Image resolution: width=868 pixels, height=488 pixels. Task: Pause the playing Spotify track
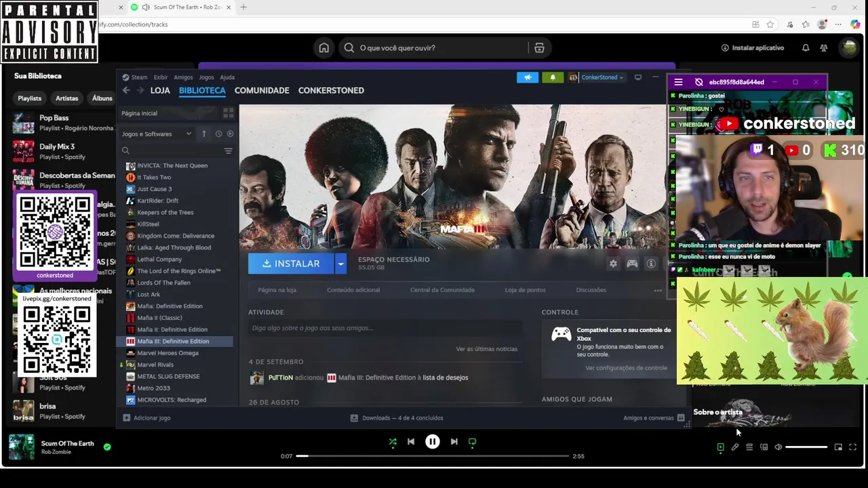click(432, 442)
